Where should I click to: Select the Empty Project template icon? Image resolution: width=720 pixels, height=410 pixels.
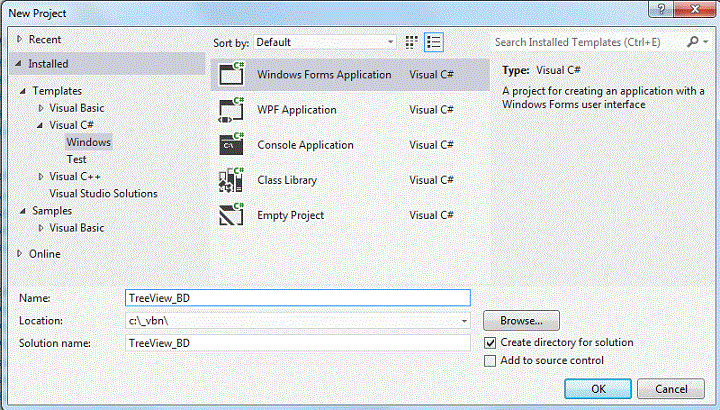[x=232, y=215]
